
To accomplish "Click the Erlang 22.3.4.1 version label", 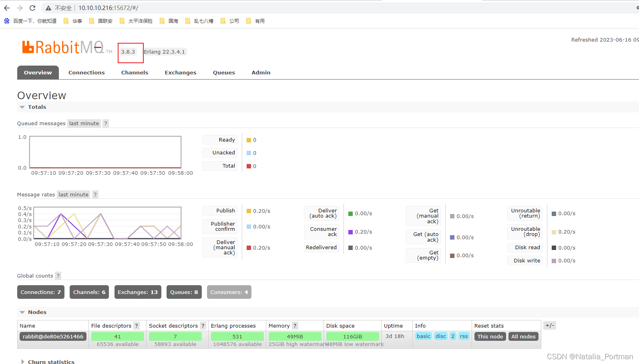I will click(165, 52).
